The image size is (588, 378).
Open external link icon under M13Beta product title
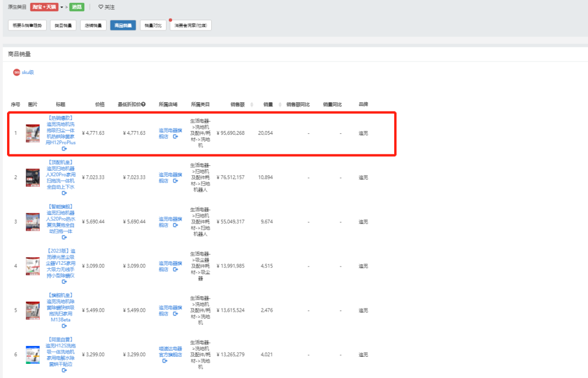64,326
